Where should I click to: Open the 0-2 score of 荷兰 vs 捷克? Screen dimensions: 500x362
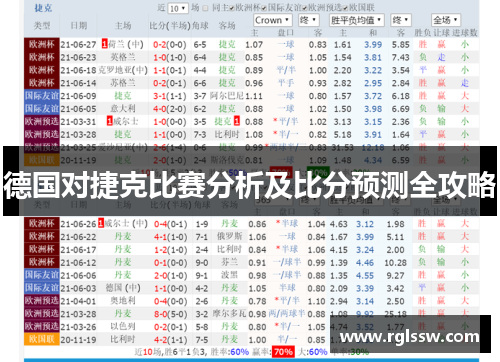160,44
